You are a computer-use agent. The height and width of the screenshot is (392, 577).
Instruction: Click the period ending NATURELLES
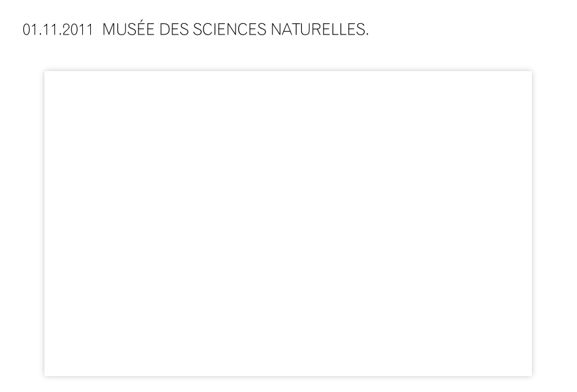(367, 35)
